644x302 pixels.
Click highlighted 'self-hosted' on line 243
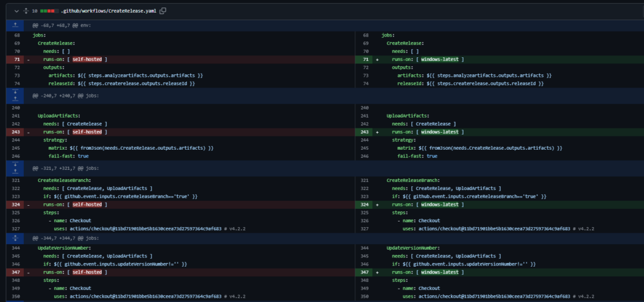87,132
